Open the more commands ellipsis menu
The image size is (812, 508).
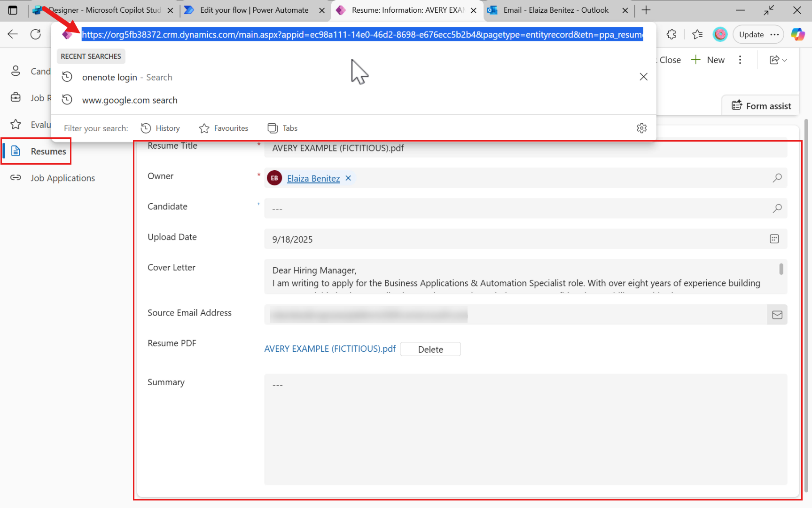(x=740, y=60)
